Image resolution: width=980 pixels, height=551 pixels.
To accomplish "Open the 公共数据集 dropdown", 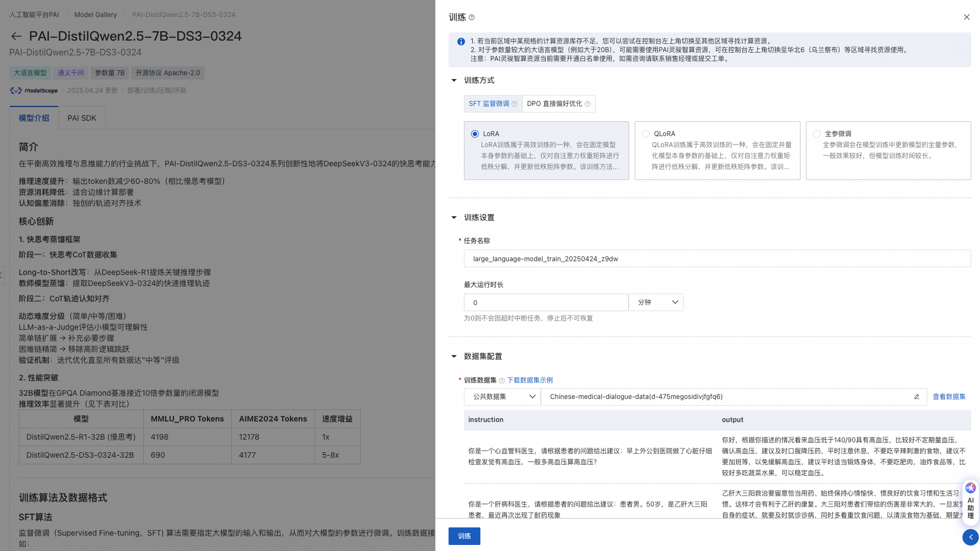I will point(502,397).
